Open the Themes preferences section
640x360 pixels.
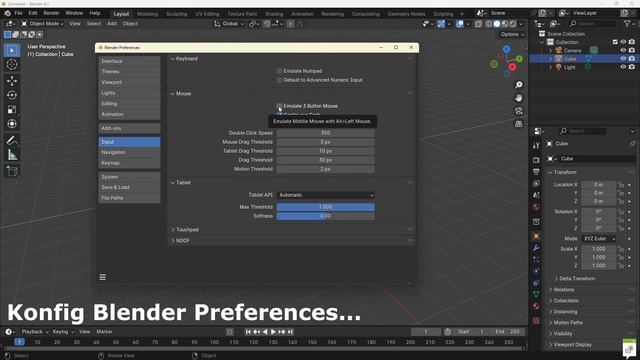tap(129, 71)
